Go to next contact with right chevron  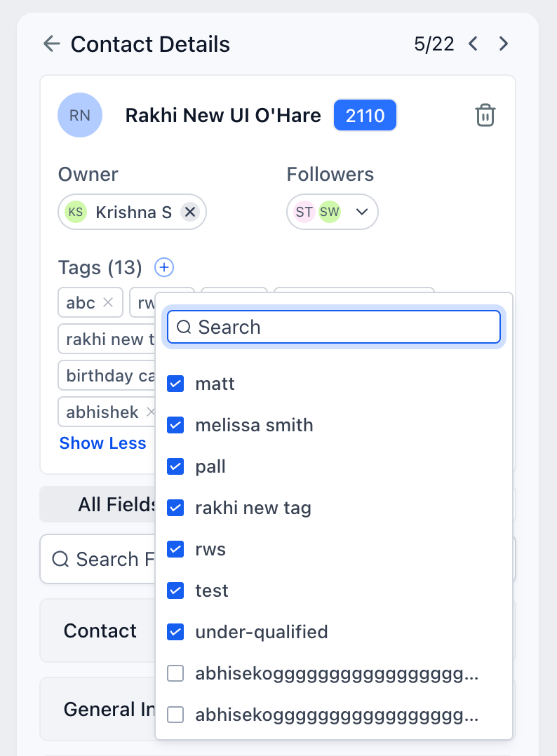coord(503,44)
